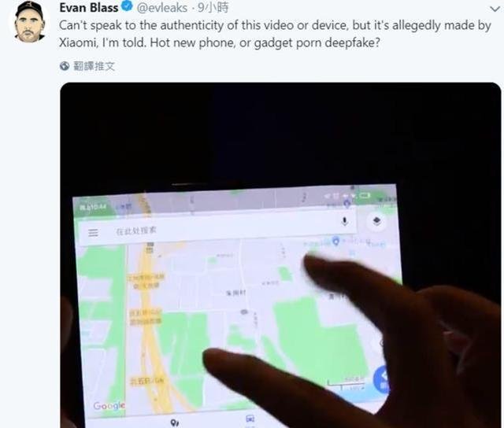This screenshot has width=504, height=428.
Task: Translate the tweet via 翻譯推文
Action: tap(94, 66)
